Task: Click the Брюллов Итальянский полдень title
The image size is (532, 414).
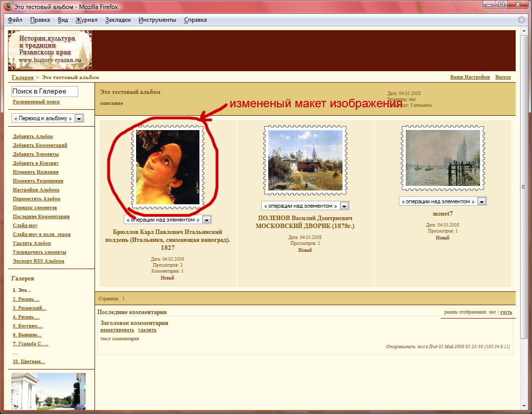Action: tap(168, 240)
